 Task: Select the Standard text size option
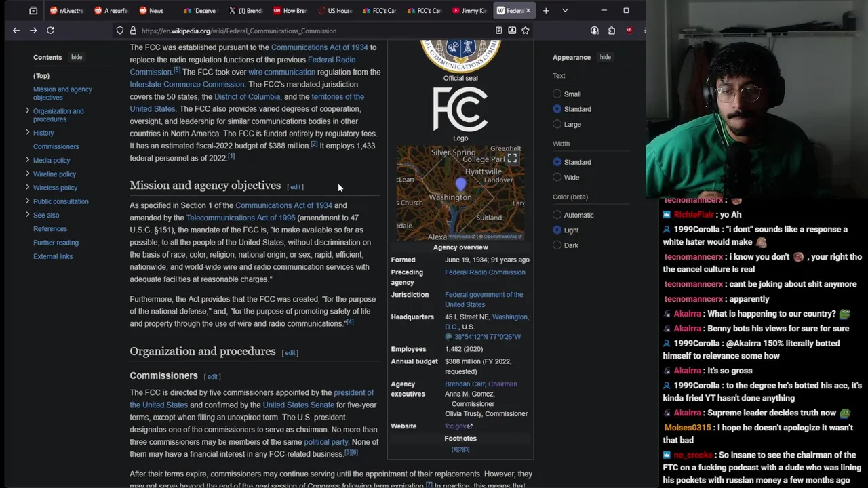557,109
